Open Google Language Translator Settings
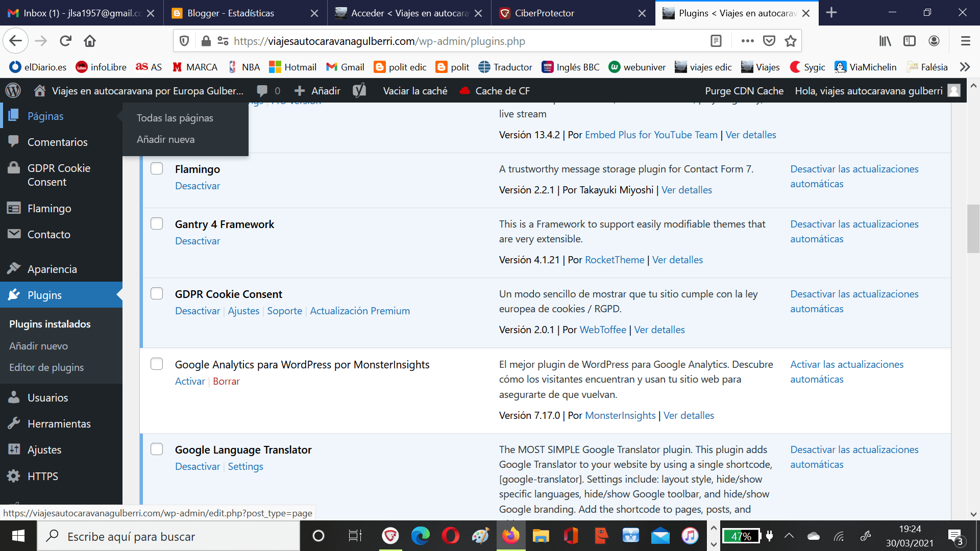Viewport: 980px width, 551px height. coord(246,466)
